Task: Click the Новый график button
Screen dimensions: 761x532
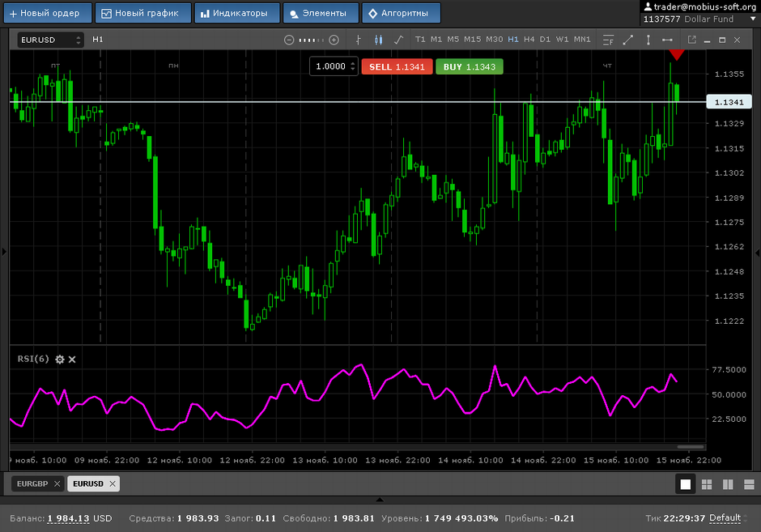Action: pyautogui.click(x=143, y=13)
